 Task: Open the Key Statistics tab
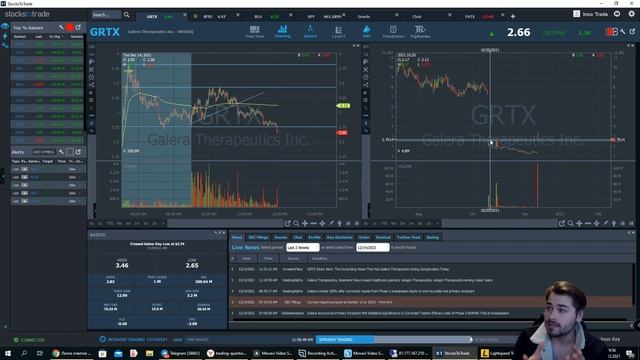(339, 237)
